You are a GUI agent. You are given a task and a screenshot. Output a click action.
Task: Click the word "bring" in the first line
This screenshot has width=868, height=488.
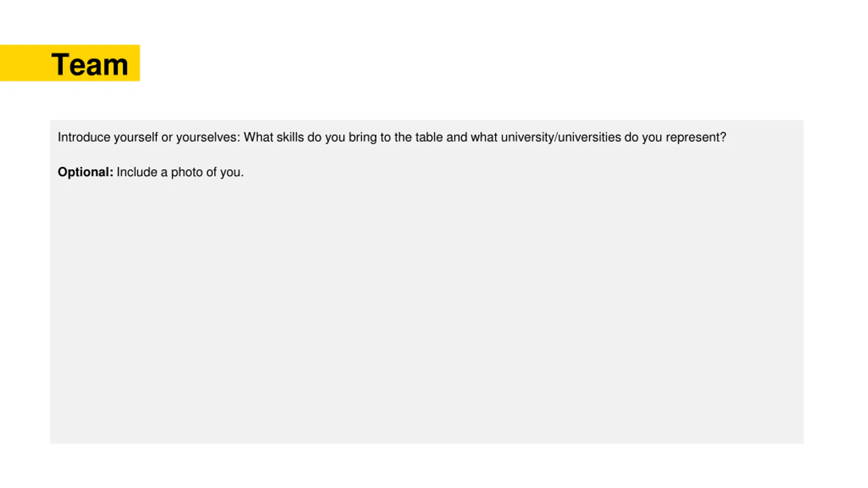[x=363, y=137]
